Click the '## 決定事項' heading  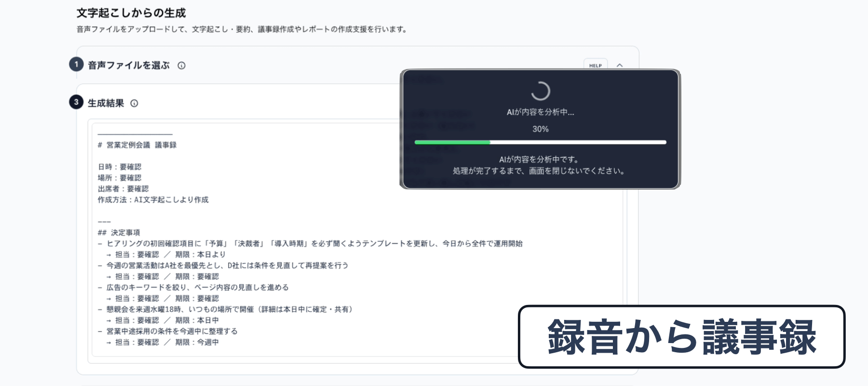click(x=119, y=233)
